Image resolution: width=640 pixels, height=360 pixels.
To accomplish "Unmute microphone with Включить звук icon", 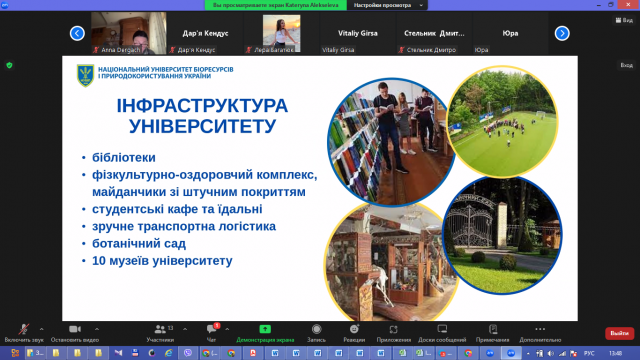I will pyautogui.click(x=24, y=329).
